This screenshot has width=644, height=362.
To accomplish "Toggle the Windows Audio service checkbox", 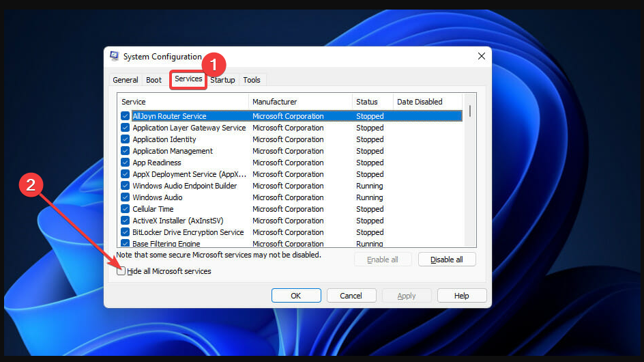I will 126,197.
